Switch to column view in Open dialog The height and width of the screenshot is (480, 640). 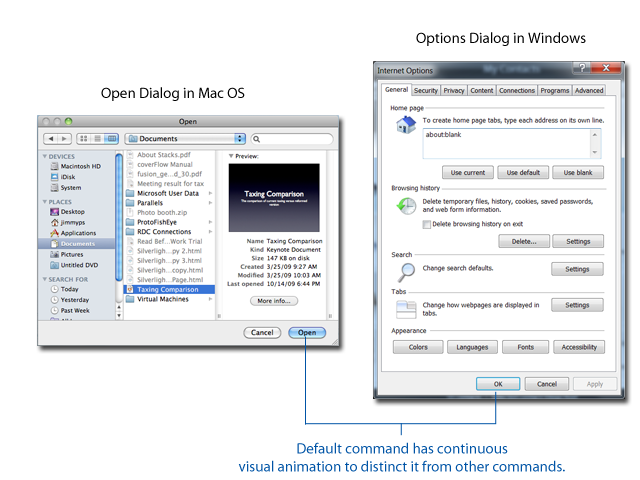click(111, 139)
